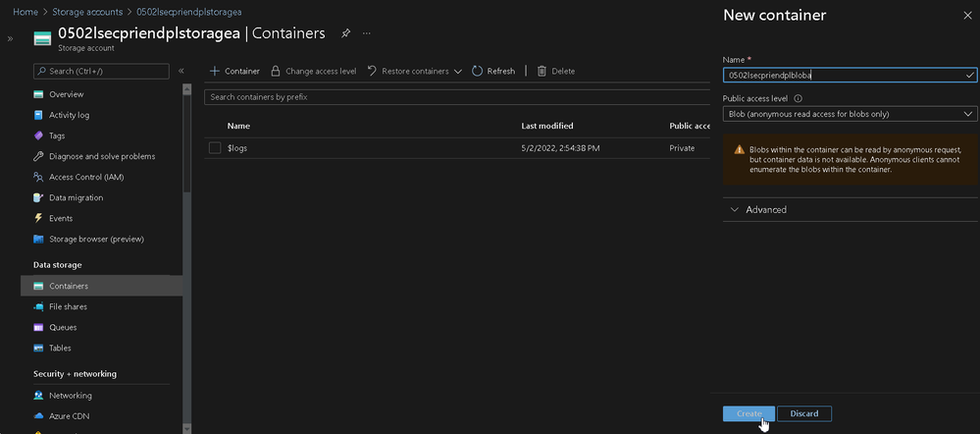Click the Create button
Screen dimensions: 980x434
pyautogui.click(x=748, y=413)
